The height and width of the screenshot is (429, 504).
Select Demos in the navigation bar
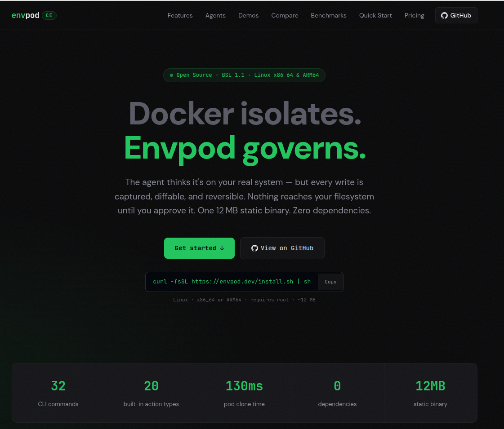248,15
